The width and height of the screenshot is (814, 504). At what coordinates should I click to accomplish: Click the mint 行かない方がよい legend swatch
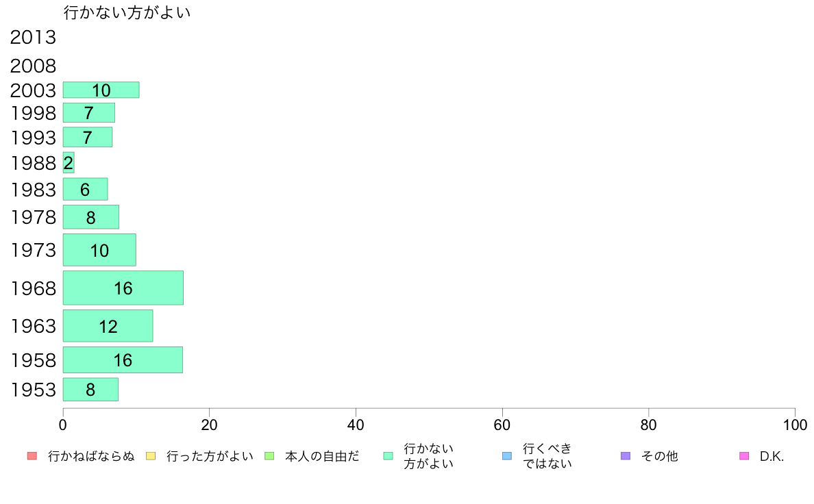coord(388,456)
